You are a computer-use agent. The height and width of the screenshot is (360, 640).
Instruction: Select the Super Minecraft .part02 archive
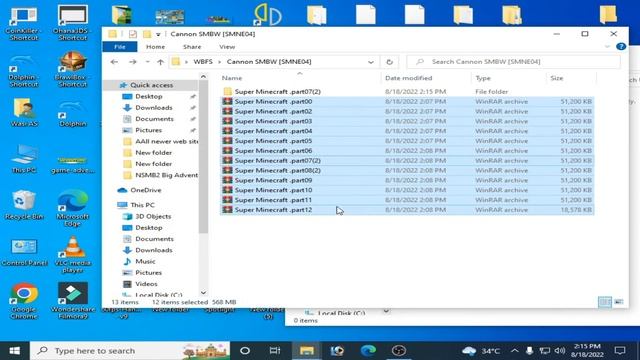coord(273,111)
